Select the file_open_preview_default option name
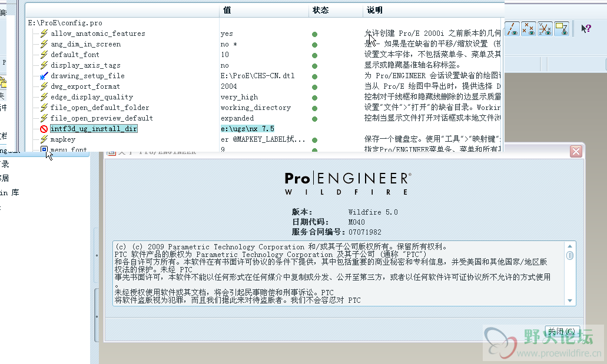 pos(102,118)
